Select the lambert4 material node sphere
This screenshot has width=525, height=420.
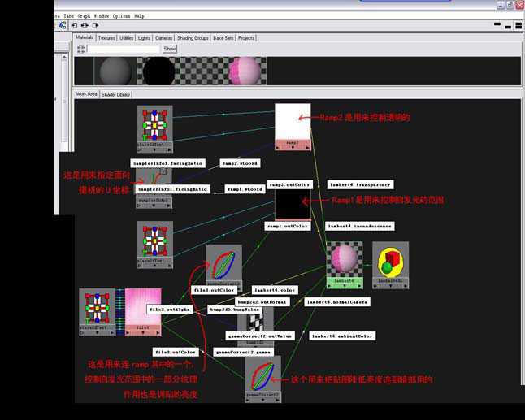345,260
